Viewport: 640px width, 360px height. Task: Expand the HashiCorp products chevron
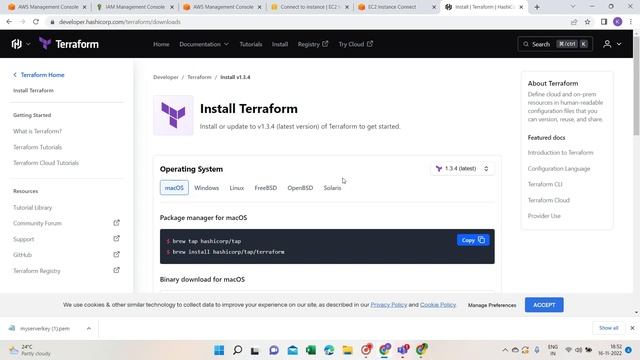(28, 44)
